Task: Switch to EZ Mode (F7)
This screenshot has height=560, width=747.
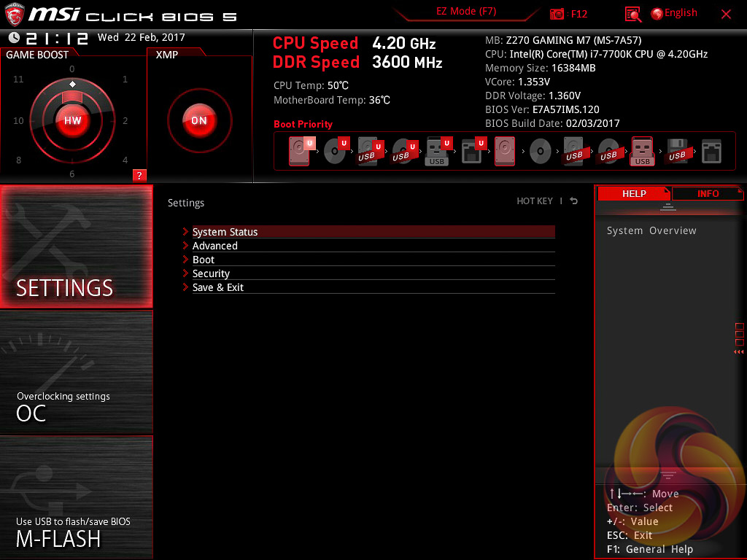Action: point(466,11)
